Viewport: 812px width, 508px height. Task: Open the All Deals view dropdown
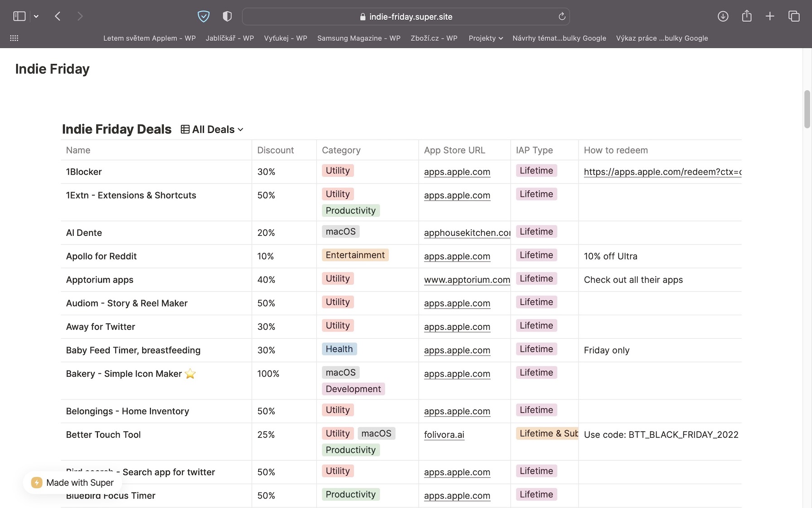point(212,130)
